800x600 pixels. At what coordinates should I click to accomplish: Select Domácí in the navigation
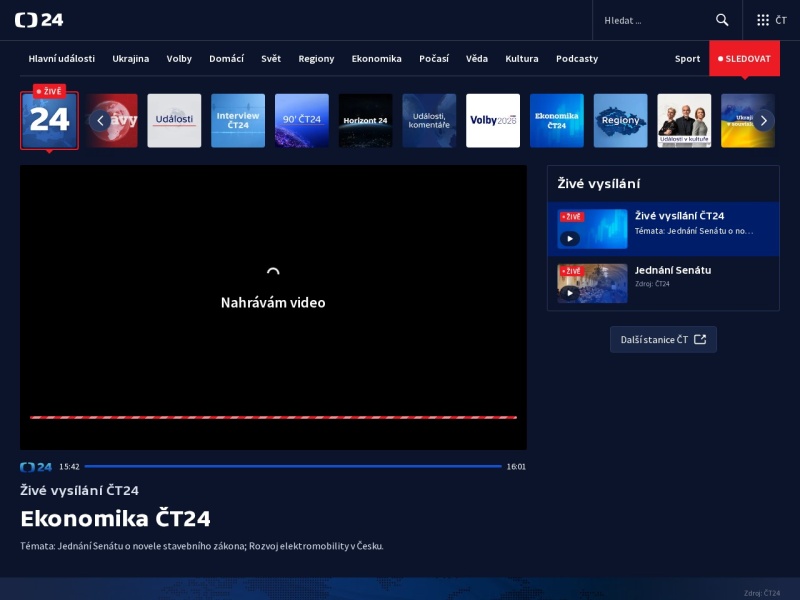227,59
